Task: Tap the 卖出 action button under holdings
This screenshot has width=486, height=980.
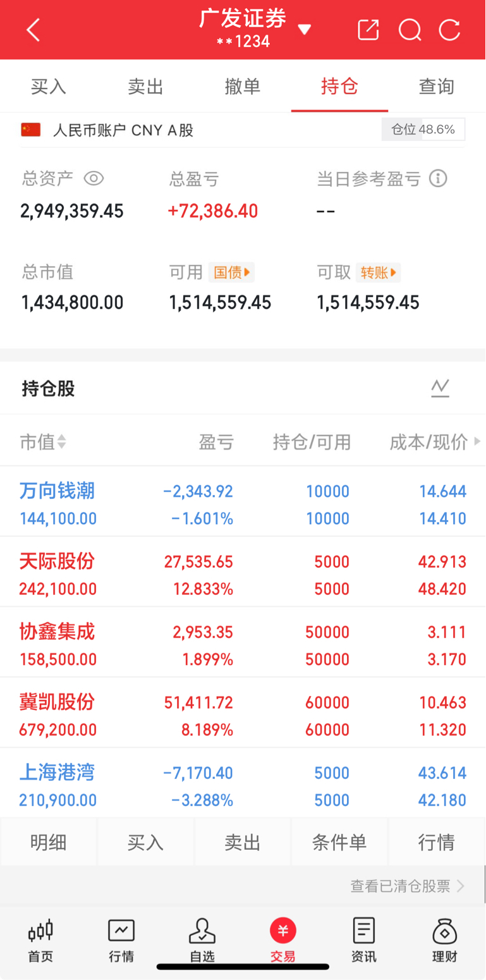Action: point(243,842)
